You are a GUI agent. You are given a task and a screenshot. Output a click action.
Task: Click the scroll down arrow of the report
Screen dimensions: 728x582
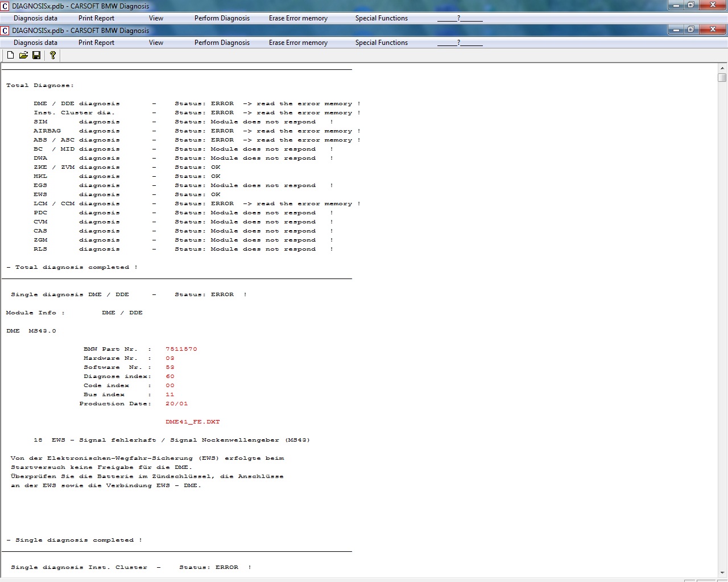tap(722, 573)
